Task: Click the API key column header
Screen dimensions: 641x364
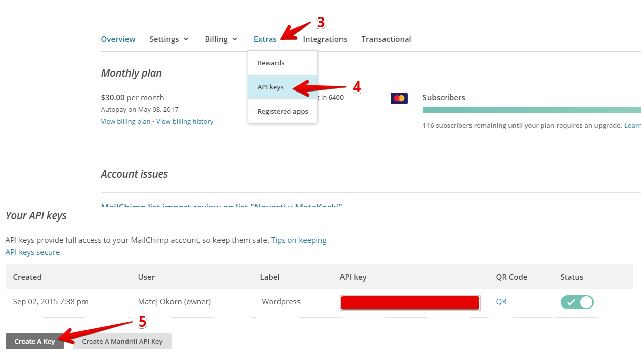Action: click(353, 277)
